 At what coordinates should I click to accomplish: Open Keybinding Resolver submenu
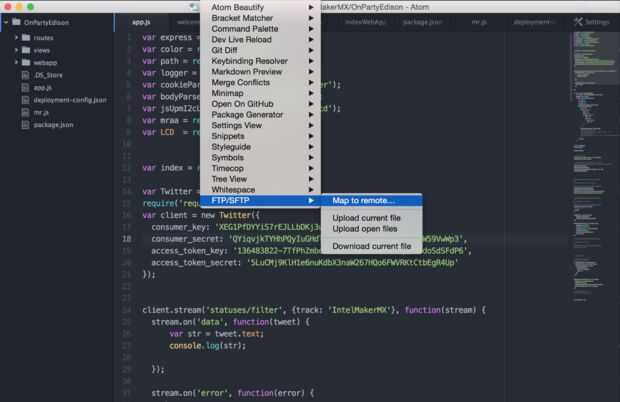[260, 61]
